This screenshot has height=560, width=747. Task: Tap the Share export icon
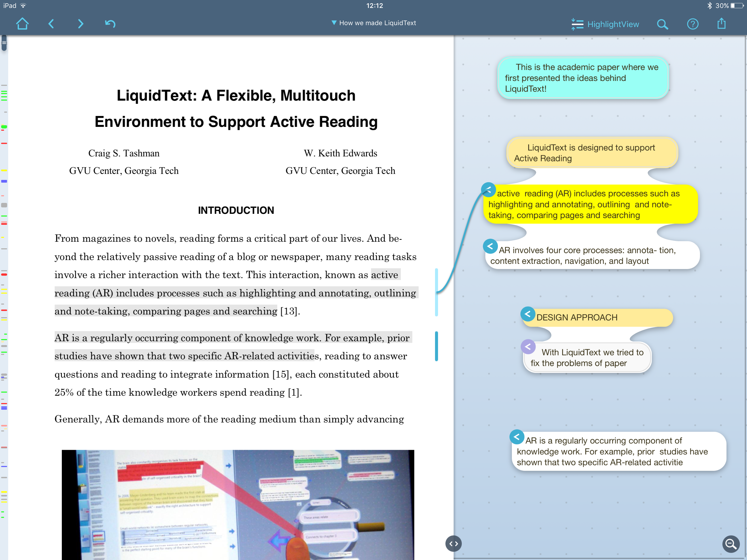[721, 23]
